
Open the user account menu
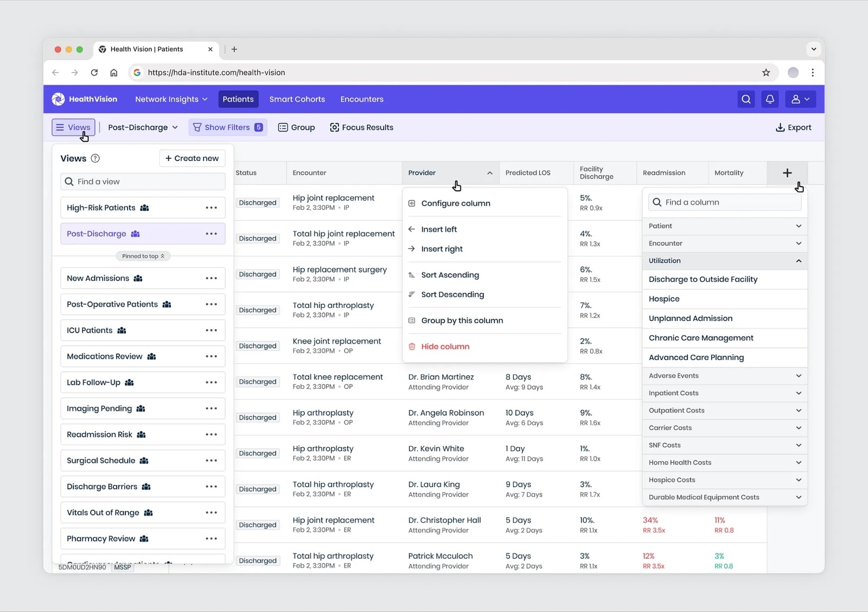[800, 99]
